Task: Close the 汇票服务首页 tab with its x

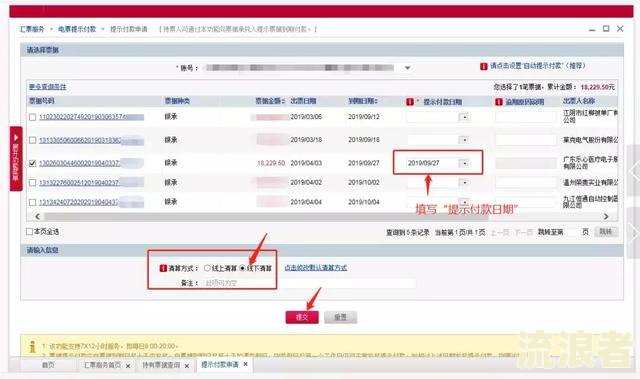Action: [x=128, y=366]
